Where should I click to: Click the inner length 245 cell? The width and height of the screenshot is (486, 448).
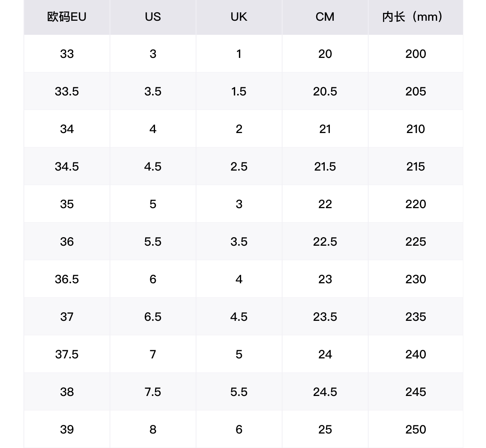(x=415, y=392)
